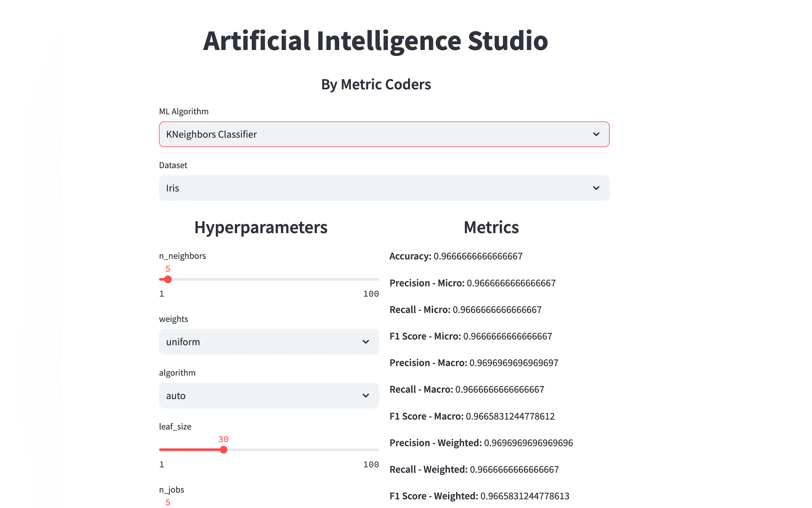Click the chevron icon in algorithm selector
812x508 pixels.
pyautogui.click(x=365, y=395)
